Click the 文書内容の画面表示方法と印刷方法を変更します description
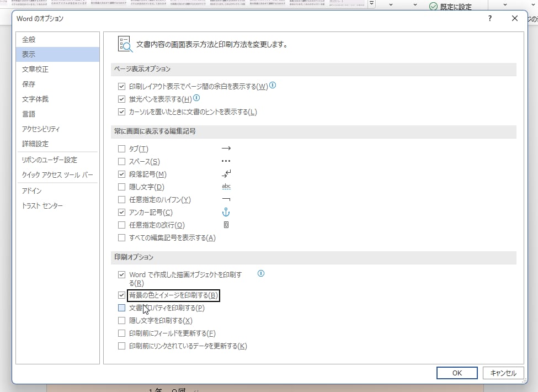 point(212,45)
